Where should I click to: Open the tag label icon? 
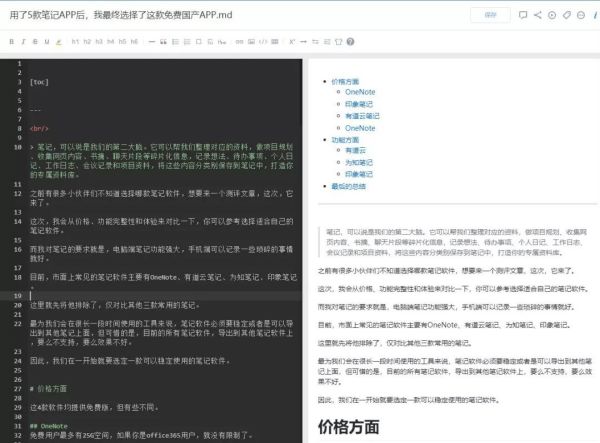(x=567, y=15)
